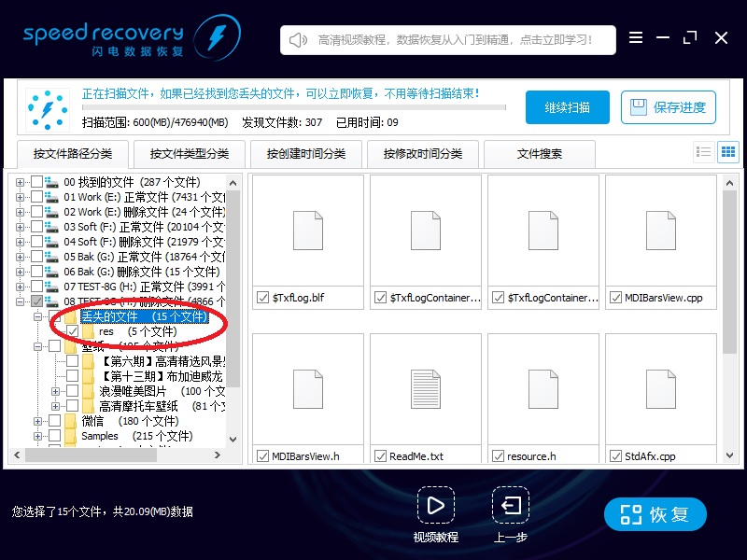Screen dimensions: 747x560
Task: Expand the 00 找到的文件 tree node
Action: coord(21,182)
